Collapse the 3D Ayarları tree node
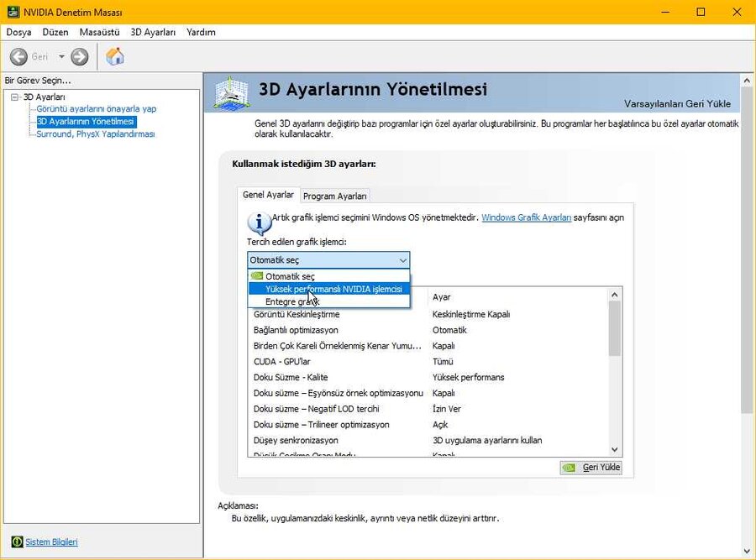The image size is (756, 560). (x=15, y=97)
